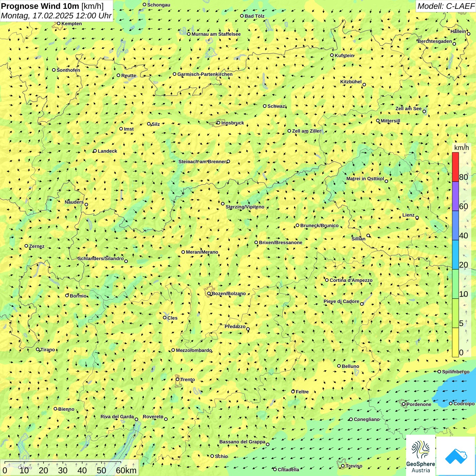
Task: Click the 'Steinach am Brenner' label
Action: tap(202, 161)
